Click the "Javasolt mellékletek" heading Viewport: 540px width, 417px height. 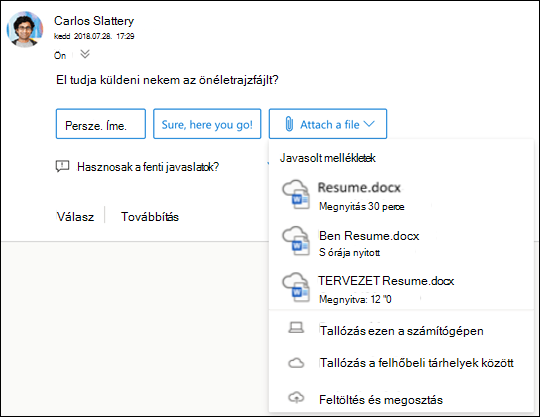(x=328, y=158)
